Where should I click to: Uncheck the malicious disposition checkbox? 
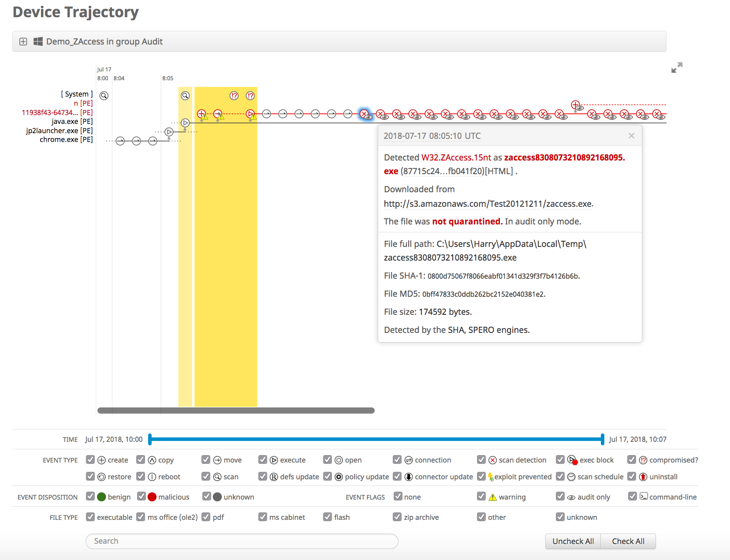[x=142, y=497]
